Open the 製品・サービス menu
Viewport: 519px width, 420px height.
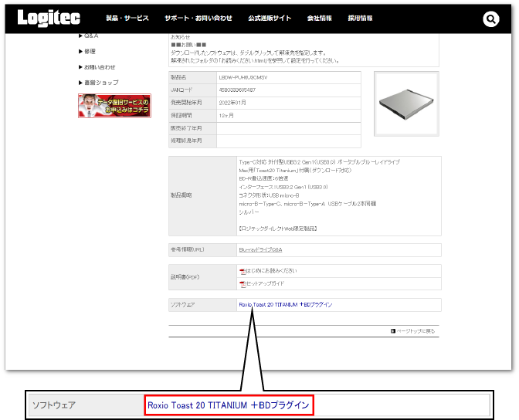pyautogui.click(x=127, y=19)
